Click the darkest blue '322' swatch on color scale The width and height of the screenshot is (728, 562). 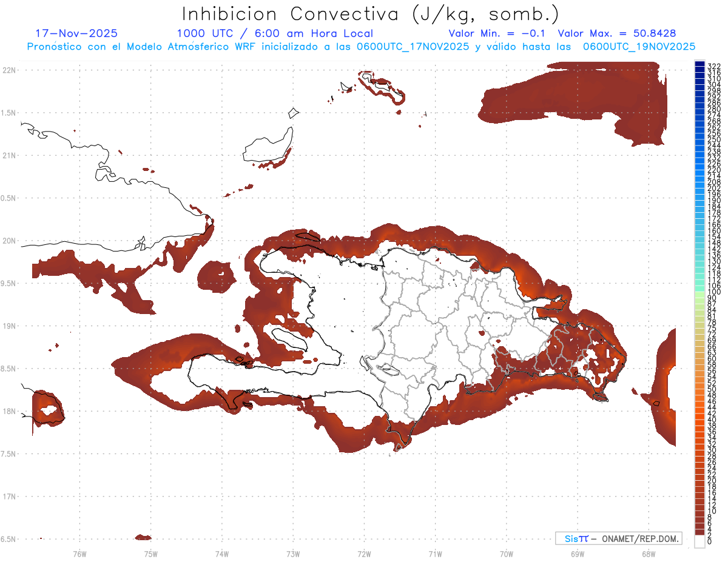pyautogui.click(x=699, y=65)
